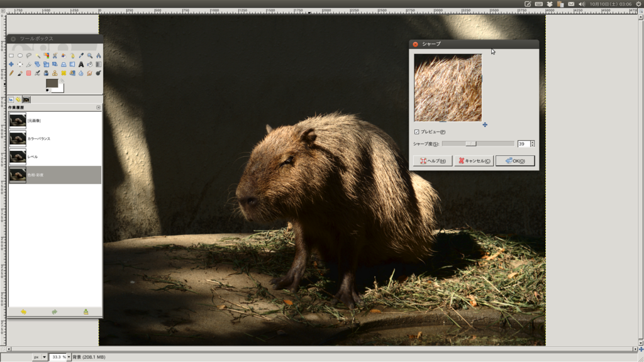Select the Rotate tool
644x362 pixels.
(37, 65)
